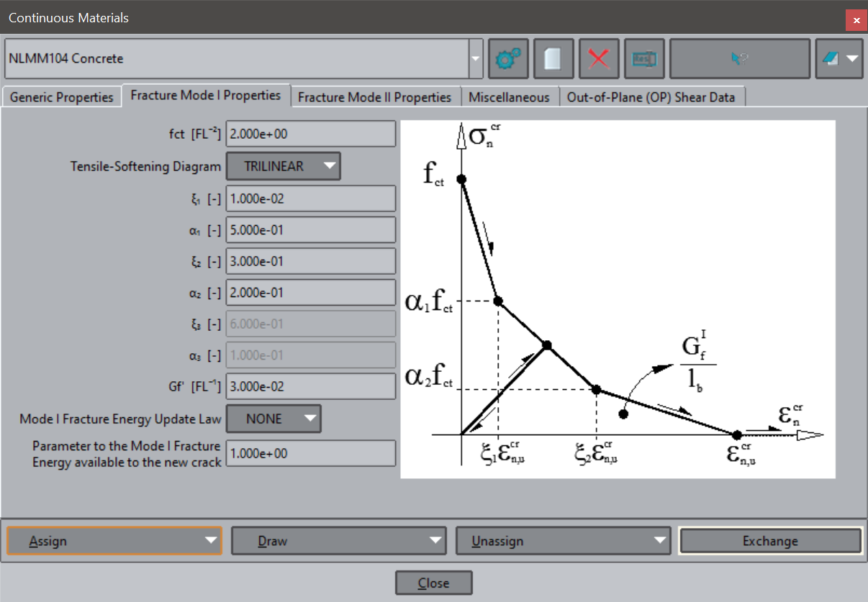Click the rename material text icon
Screen dimensions: 868x602
643,59
